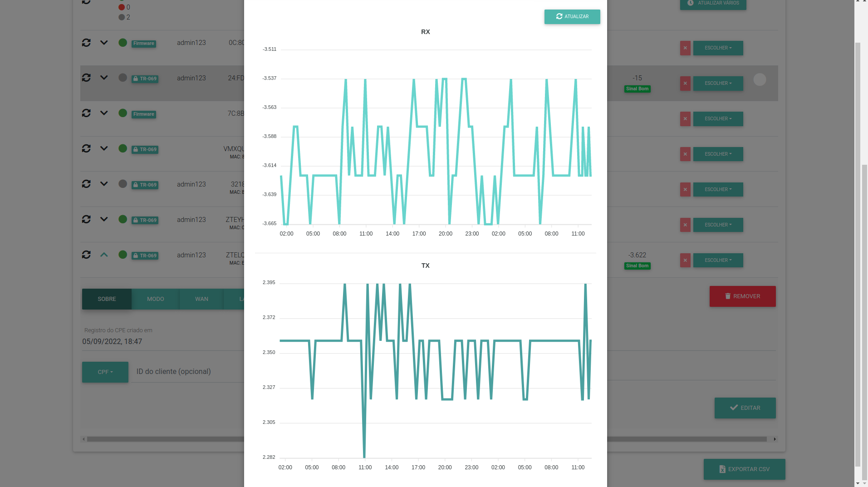Screen dimensions: 868x487
Task: Expand the 7C:8B device row chevron
Action: tap(104, 113)
